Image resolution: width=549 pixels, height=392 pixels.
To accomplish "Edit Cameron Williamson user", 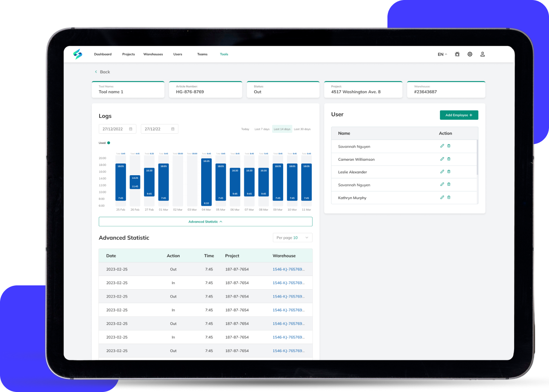I will coord(442,159).
